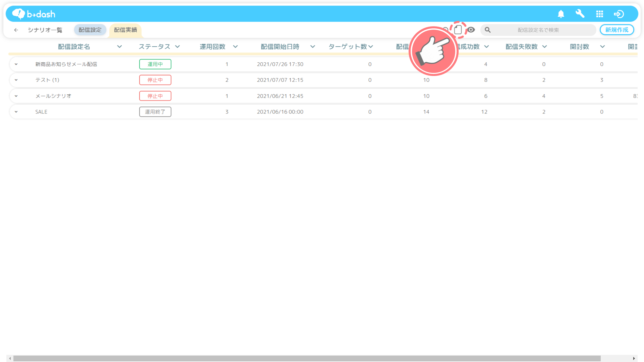Click the 運用中 status badge
644x362 pixels.
pos(155,64)
